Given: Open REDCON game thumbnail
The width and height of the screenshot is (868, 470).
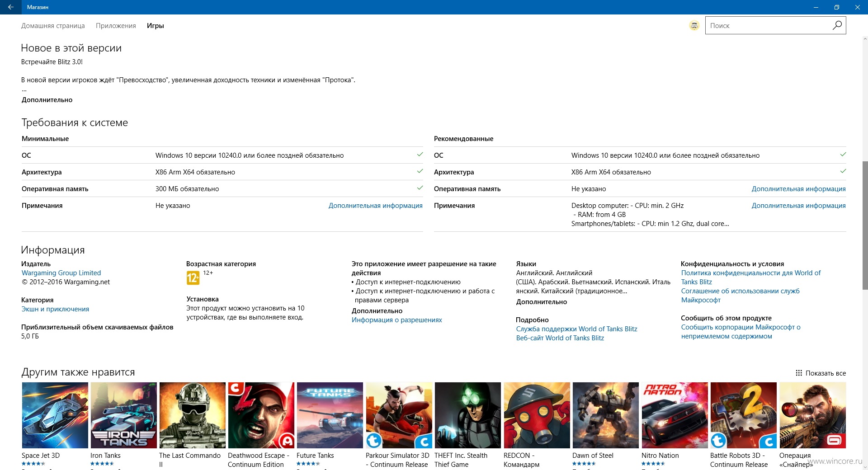Looking at the screenshot, I should pos(537,415).
